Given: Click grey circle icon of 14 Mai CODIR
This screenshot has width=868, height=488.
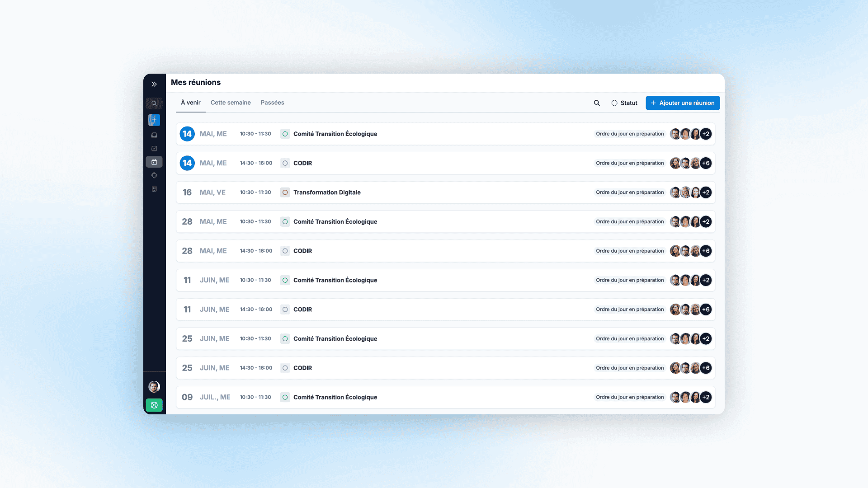Looking at the screenshot, I should [x=285, y=163].
